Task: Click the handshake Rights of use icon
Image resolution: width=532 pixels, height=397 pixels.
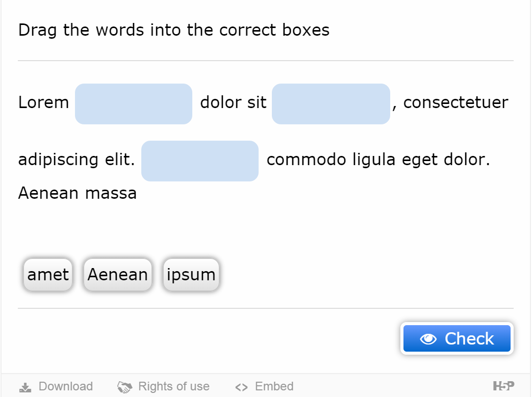Action: click(x=124, y=387)
